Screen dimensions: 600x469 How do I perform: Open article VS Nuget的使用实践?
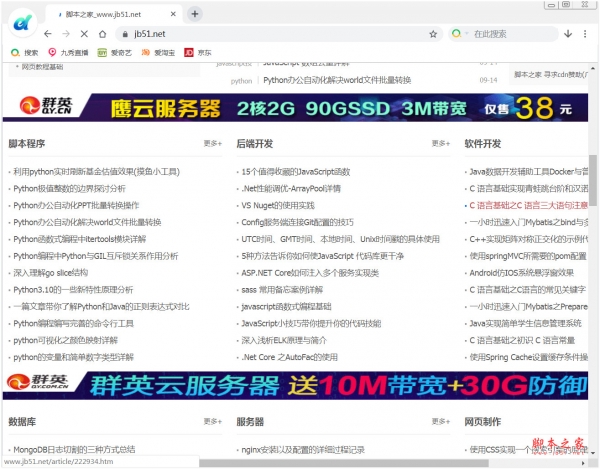tap(278, 205)
